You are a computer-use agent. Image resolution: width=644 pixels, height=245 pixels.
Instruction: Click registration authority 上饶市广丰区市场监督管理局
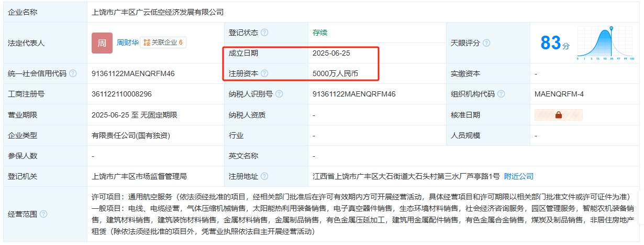[x=139, y=176]
